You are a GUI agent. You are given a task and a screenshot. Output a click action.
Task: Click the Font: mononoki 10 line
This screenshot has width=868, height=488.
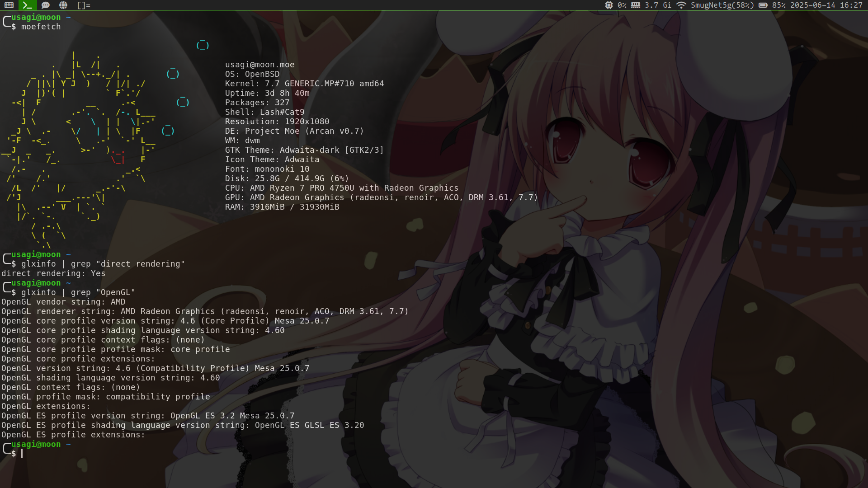(267, 169)
